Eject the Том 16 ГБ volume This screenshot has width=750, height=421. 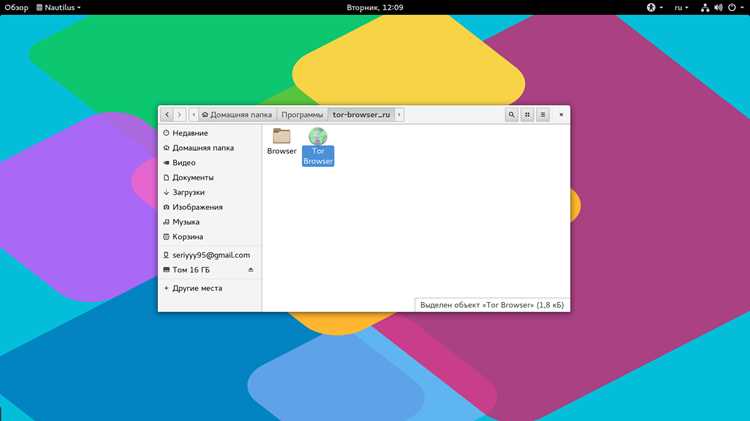click(251, 270)
